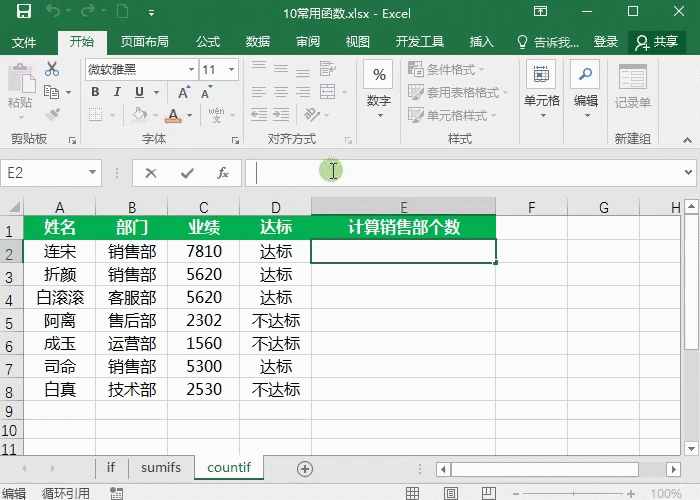Viewport: 700px width, 500px height.
Task: Toggle middle align icon
Action: tap(281, 69)
